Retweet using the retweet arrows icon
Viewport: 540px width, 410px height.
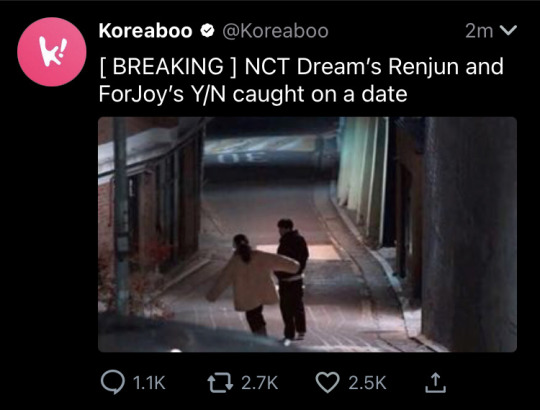(220, 383)
